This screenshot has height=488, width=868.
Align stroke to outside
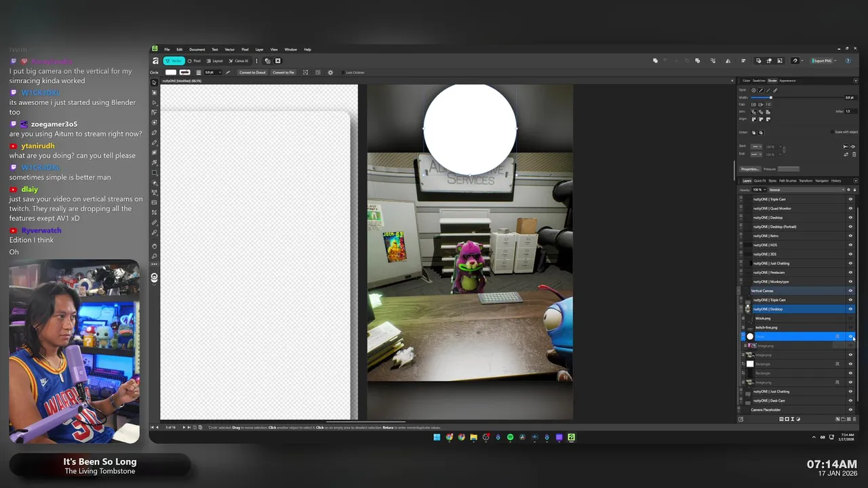click(x=768, y=119)
